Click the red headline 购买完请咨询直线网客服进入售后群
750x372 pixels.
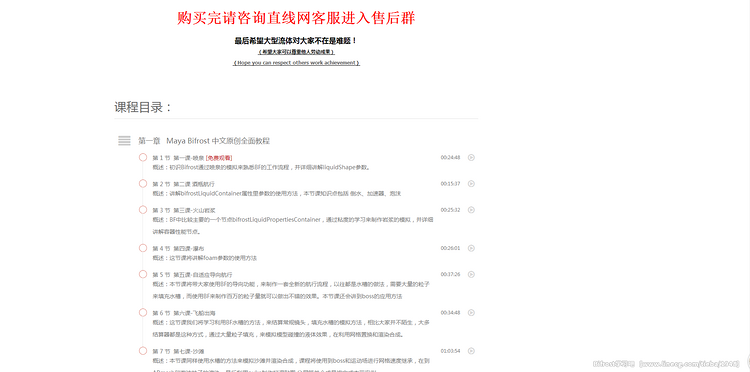pyautogui.click(x=296, y=18)
